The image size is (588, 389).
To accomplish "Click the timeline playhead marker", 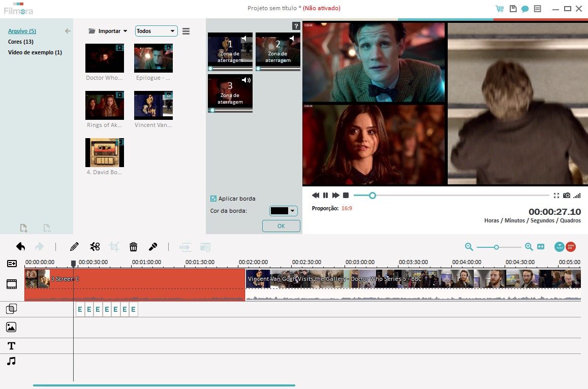I will tap(74, 264).
